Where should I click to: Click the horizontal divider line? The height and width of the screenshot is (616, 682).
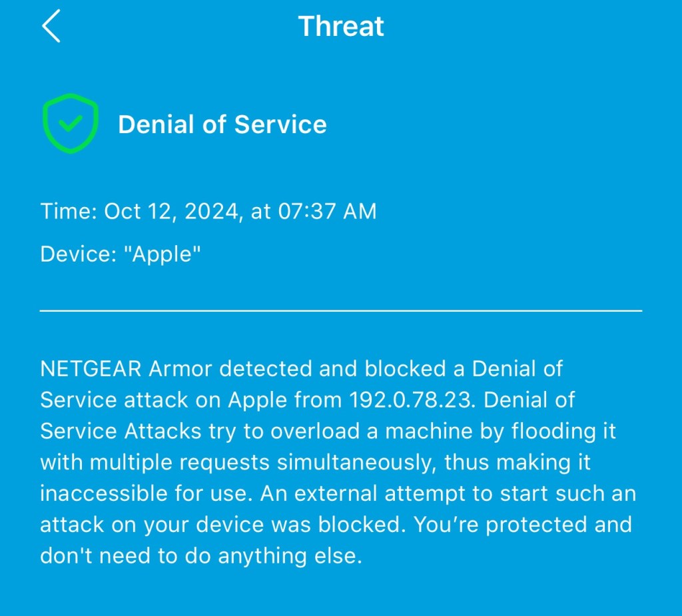[341, 310]
